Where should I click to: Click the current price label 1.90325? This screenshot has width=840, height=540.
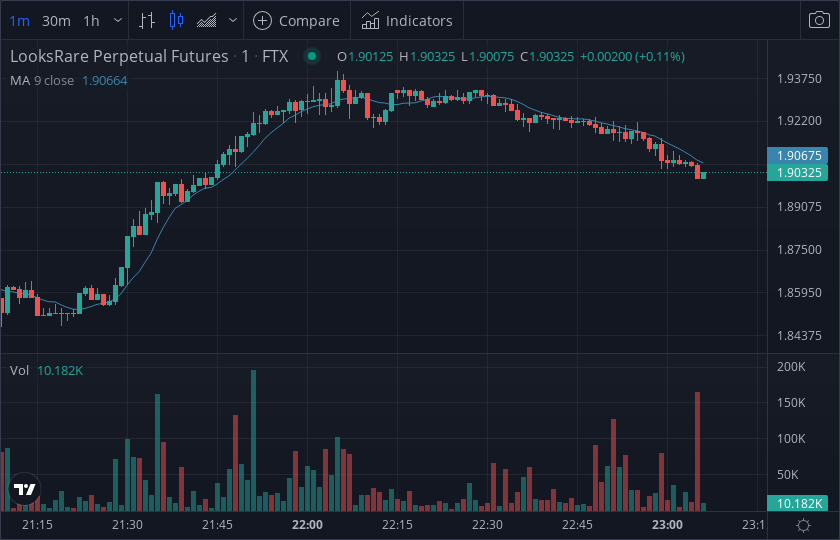798,173
